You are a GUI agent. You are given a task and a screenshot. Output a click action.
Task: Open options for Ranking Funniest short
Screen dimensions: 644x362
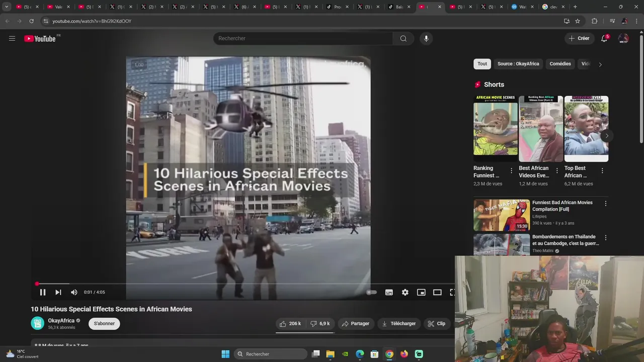(511, 171)
